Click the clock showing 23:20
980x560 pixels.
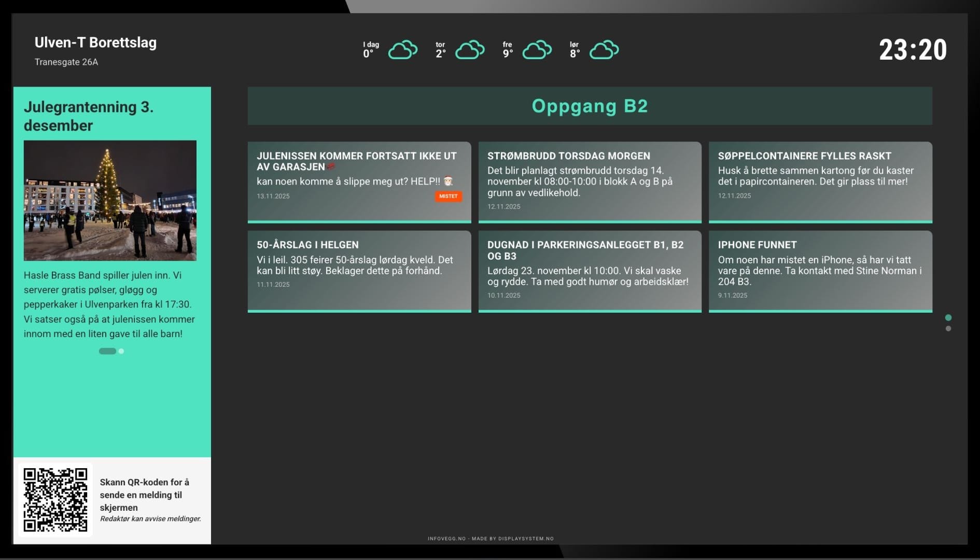tap(914, 49)
